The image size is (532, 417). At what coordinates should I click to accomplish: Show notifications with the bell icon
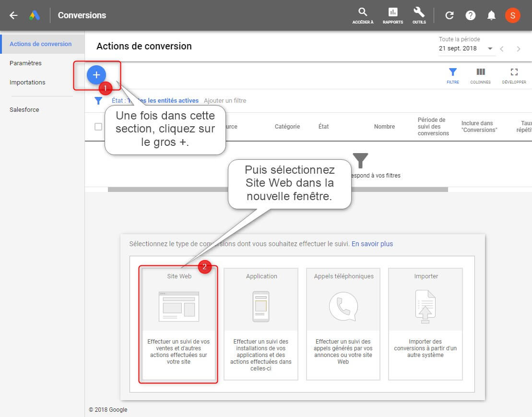[491, 15]
